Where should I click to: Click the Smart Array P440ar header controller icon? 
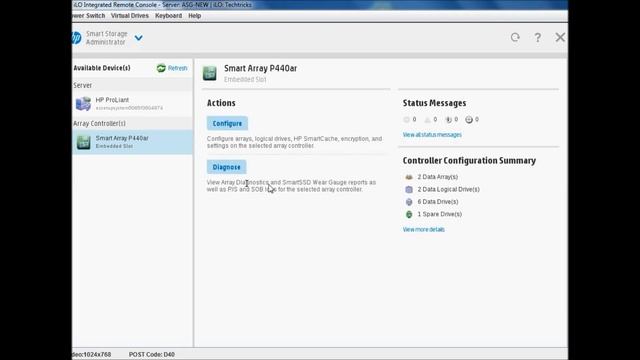tap(210, 73)
